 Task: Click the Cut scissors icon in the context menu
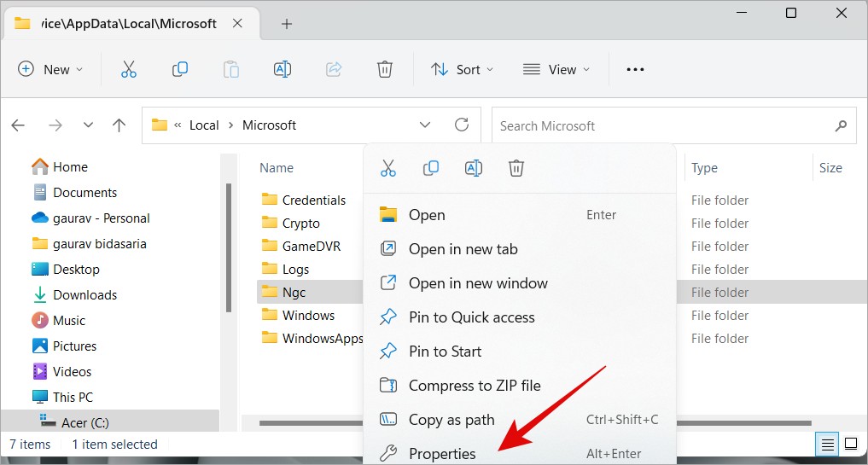(388, 168)
